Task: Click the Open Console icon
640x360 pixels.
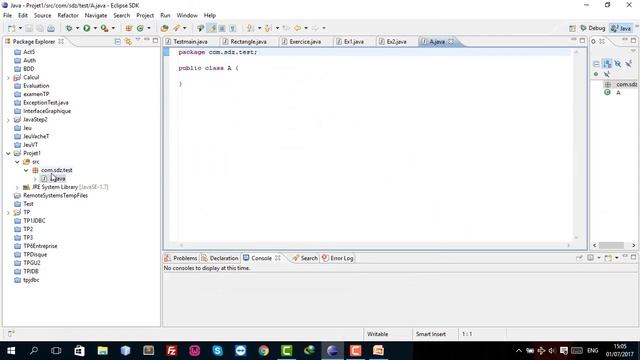Action: tap(608, 258)
